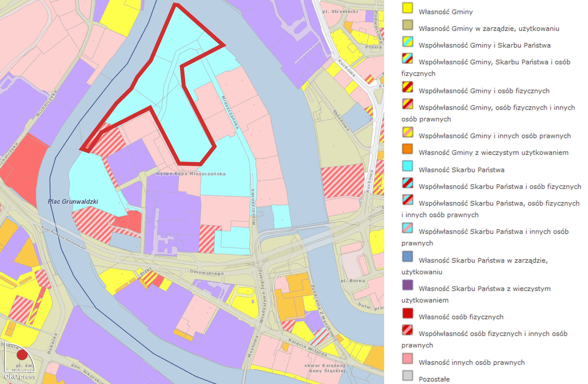Click the 'Rybacka' street label
Viewport: 588px width, 384px height.
52,344
